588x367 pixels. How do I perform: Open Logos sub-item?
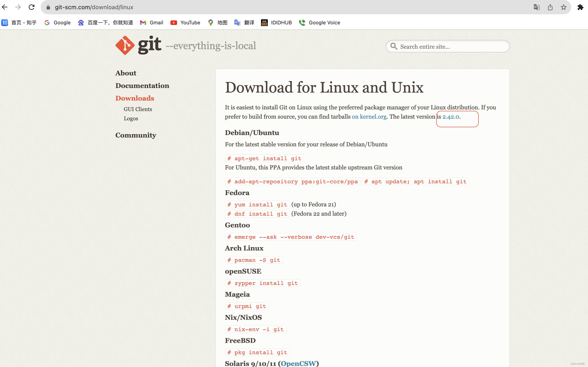coord(131,118)
